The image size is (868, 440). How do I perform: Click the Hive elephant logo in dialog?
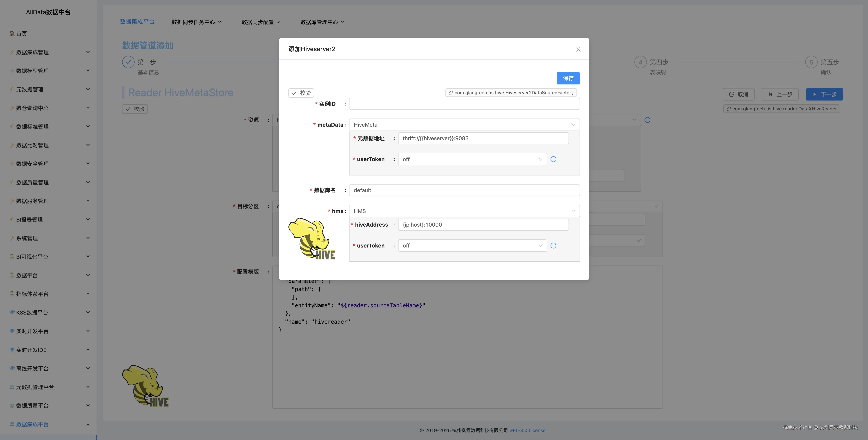311,239
